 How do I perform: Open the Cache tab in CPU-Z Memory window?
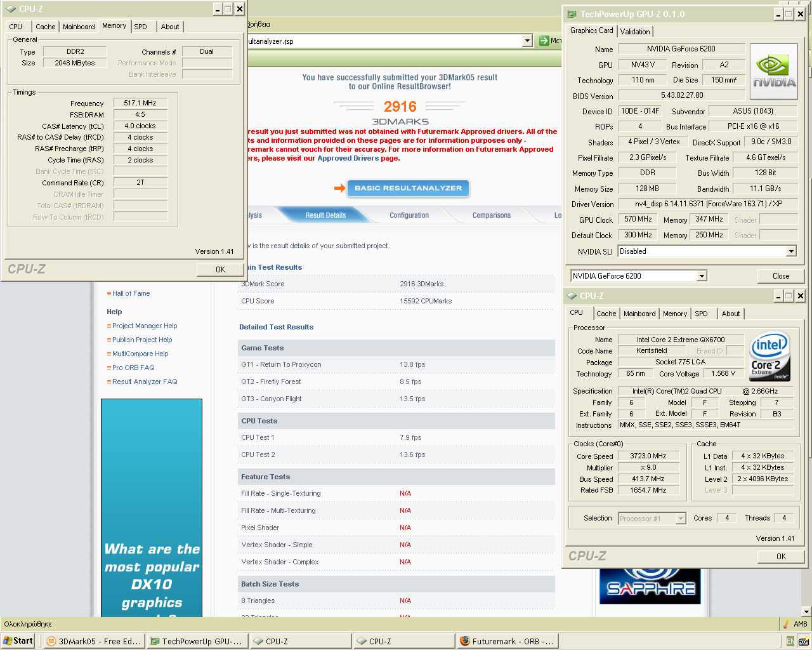tap(45, 27)
